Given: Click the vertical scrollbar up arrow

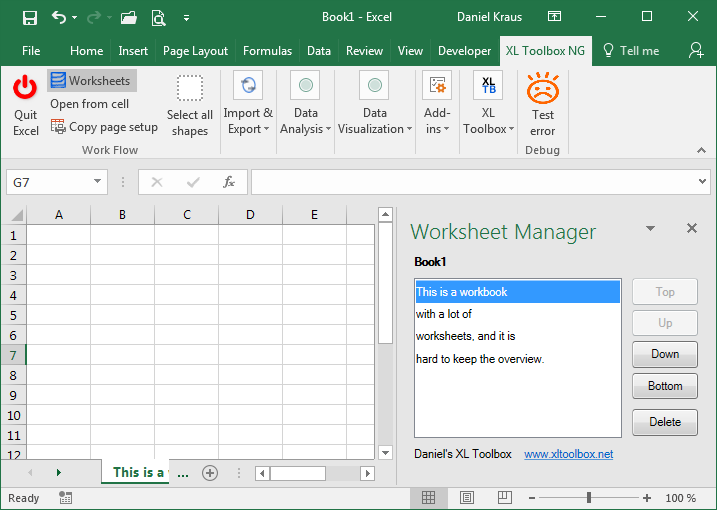Looking at the screenshot, I should (385, 214).
